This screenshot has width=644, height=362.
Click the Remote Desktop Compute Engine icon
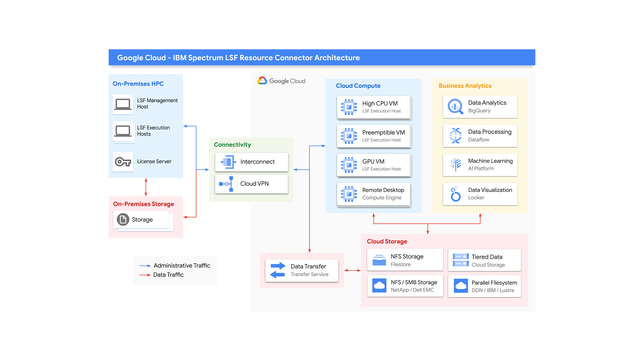tap(349, 194)
